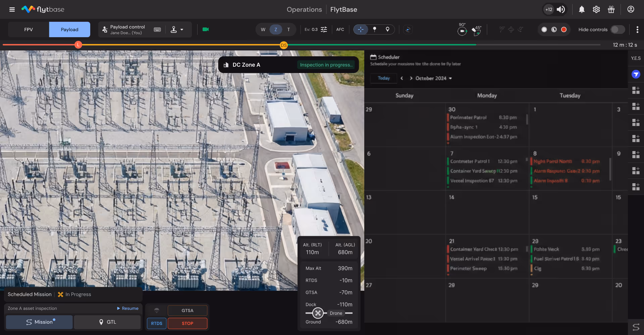The image size is (644, 335).
Task: Click Payload control Jane Doe label
Action: point(127,29)
